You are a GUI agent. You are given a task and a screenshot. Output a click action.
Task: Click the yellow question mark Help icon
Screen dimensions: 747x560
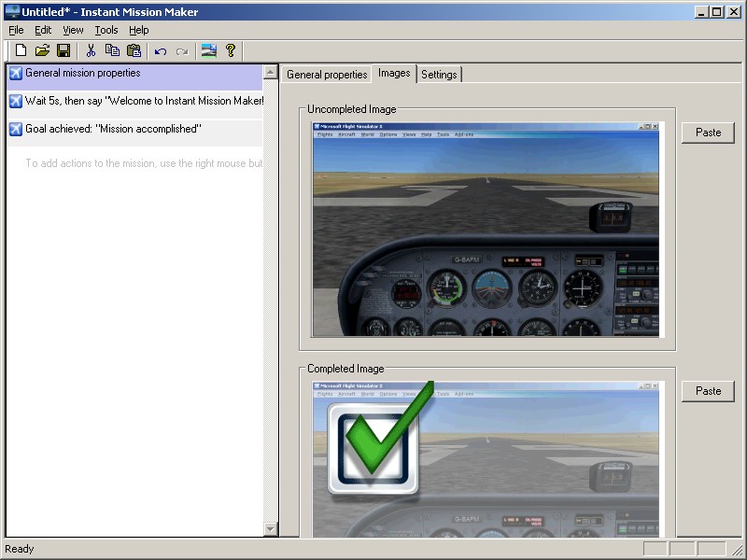click(231, 50)
